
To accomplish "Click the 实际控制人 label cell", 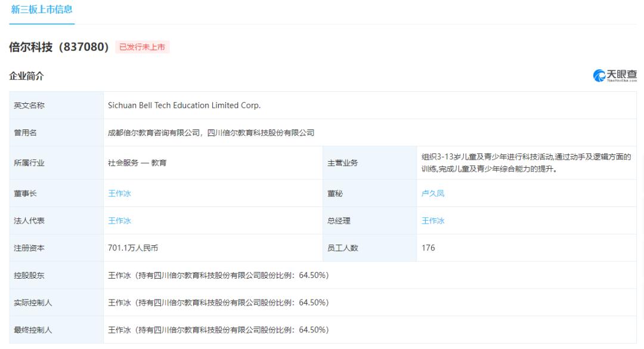I will click(56, 302).
